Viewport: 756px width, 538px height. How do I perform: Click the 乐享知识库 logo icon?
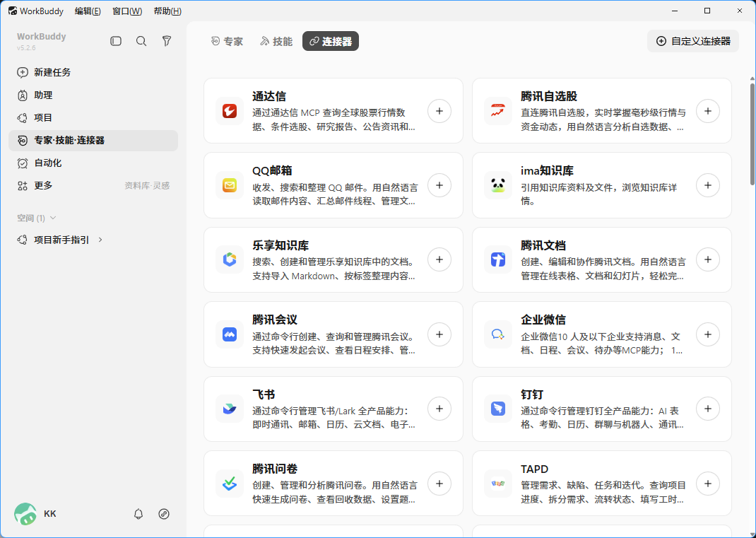click(230, 259)
